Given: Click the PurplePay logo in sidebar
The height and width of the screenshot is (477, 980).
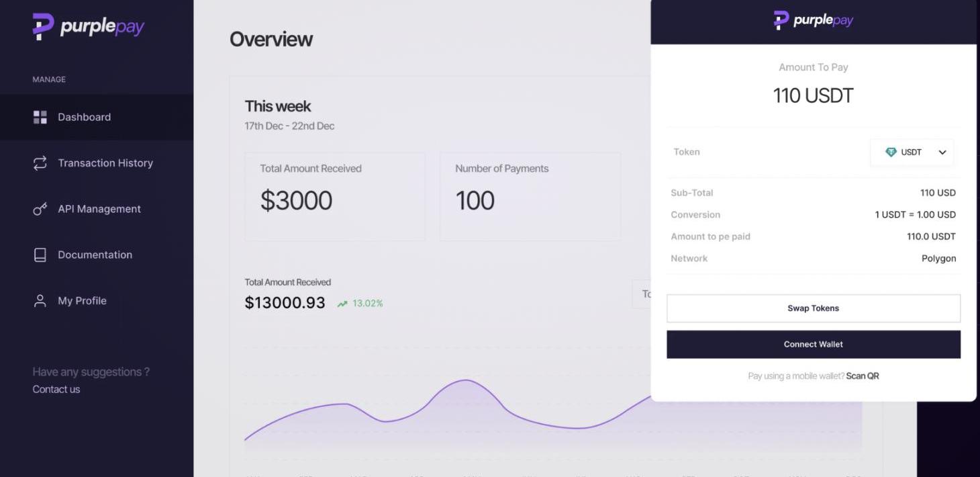Looking at the screenshot, I should coord(88,26).
